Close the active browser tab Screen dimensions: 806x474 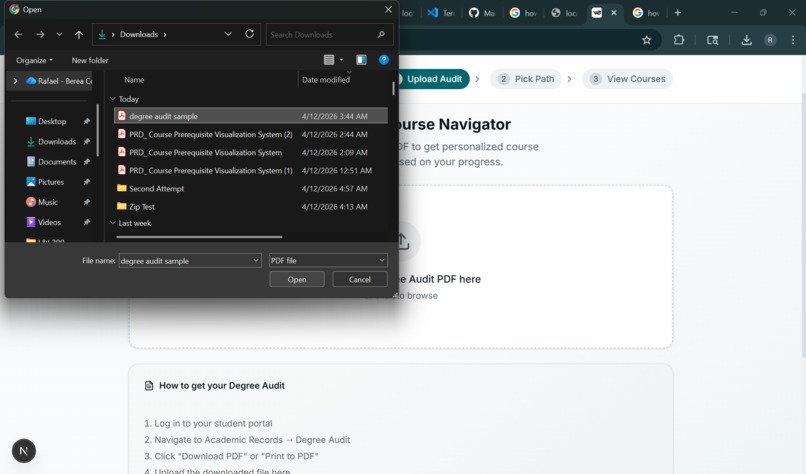pyautogui.click(x=614, y=13)
